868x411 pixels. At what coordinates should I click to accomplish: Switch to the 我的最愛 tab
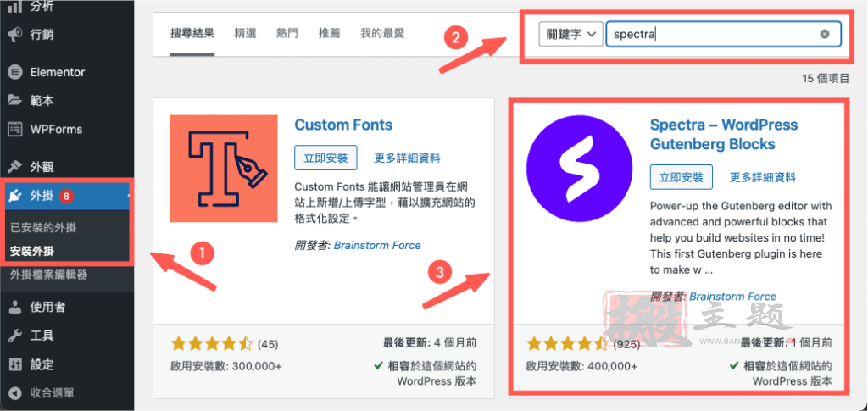point(382,33)
